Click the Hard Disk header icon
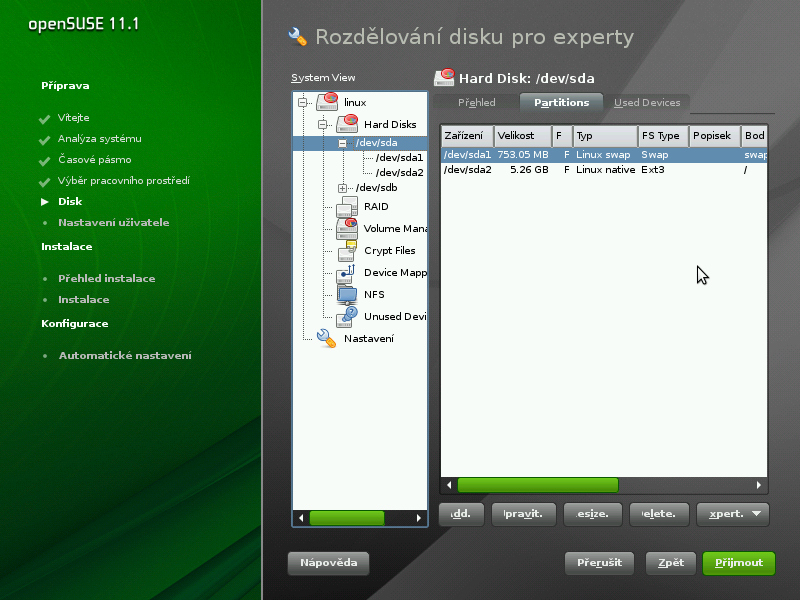The width and height of the screenshot is (800, 600). click(444, 78)
